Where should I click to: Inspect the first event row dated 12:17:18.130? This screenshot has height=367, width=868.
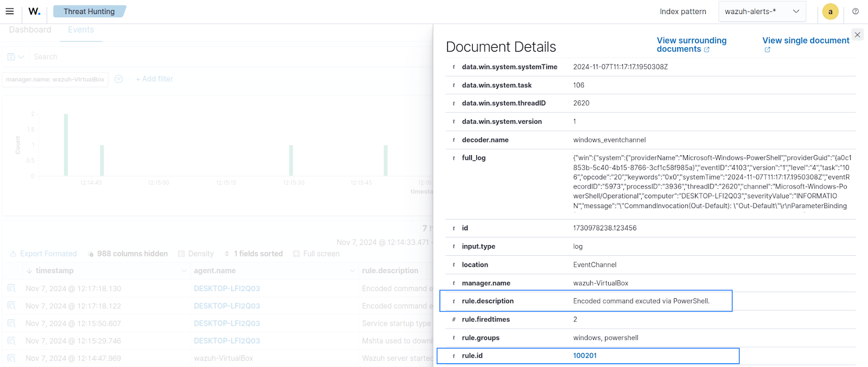[11, 288]
